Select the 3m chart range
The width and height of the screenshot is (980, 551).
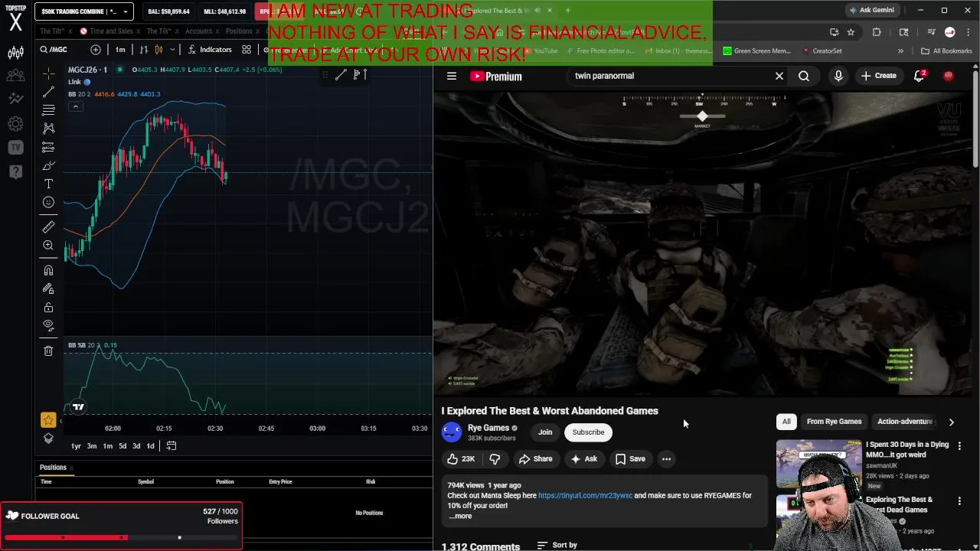[x=91, y=446]
